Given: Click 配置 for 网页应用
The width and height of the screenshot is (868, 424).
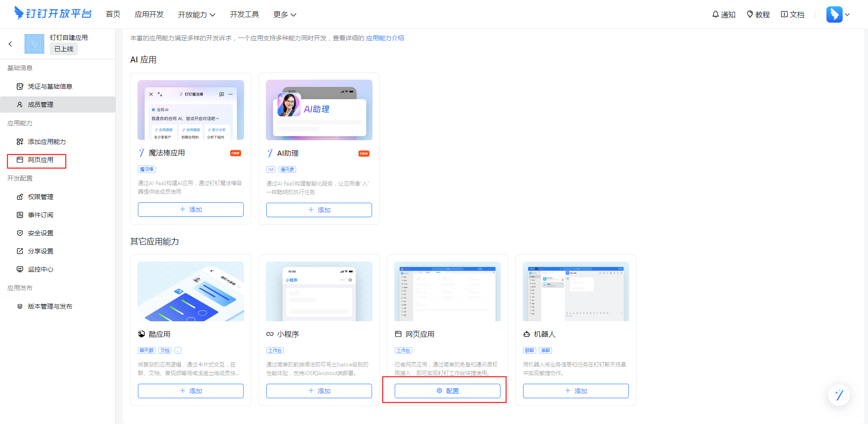Looking at the screenshot, I should point(448,391).
